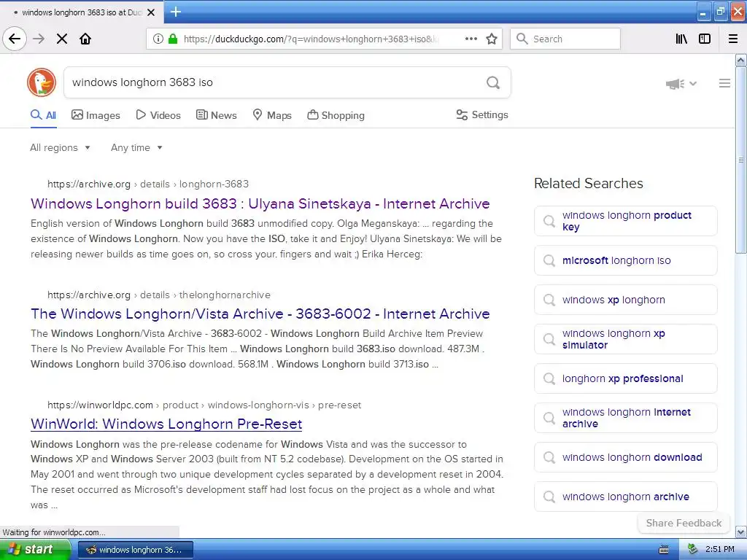The height and width of the screenshot is (560, 747).
Task: Select the All results tab
Action: pyautogui.click(x=43, y=115)
